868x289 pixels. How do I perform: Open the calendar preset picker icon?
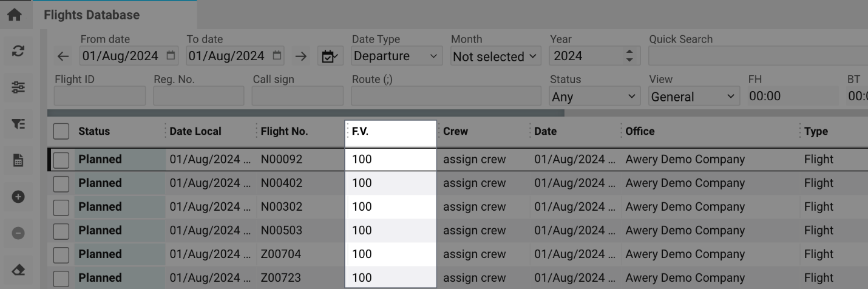coord(330,56)
